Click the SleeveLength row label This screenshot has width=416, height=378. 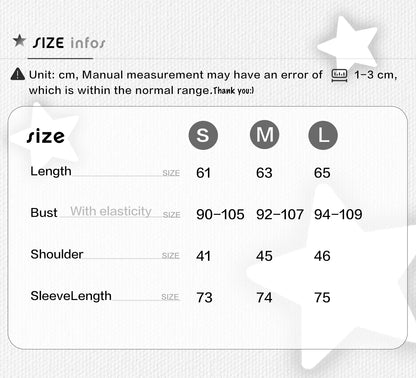pyautogui.click(x=71, y=296)
